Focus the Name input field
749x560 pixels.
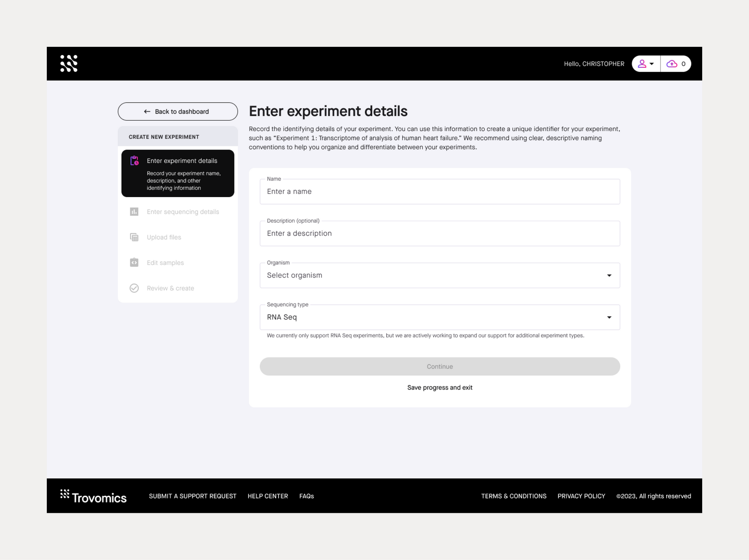tap(440, 192)
